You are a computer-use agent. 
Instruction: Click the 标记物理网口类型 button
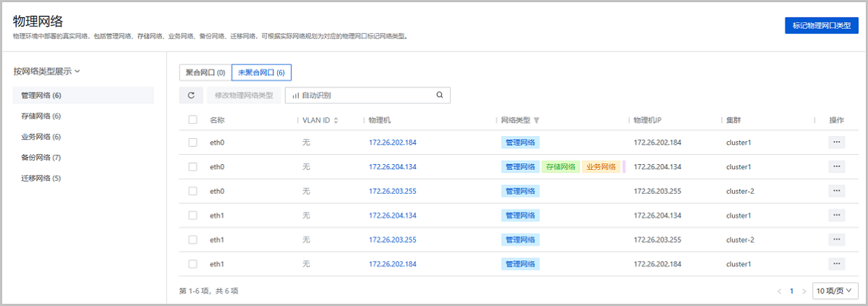coord(822,25)
